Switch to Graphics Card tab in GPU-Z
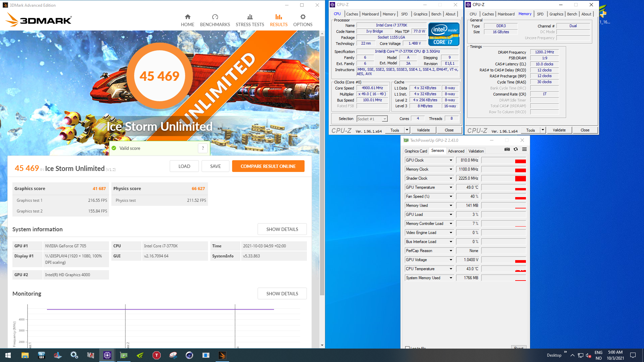This screenshot has height=362, width=644. tap(416, 151)
